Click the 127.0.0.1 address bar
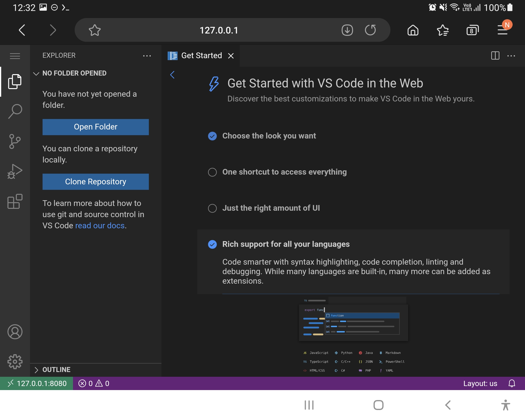This screenshot has width=525, height=420. point(219,30)
